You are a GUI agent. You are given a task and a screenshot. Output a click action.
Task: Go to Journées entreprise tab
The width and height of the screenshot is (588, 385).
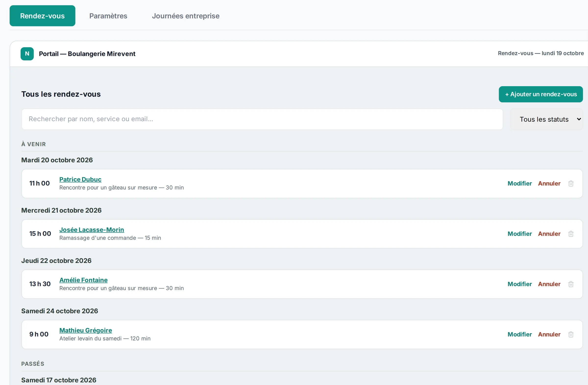[x=185, y=16]
